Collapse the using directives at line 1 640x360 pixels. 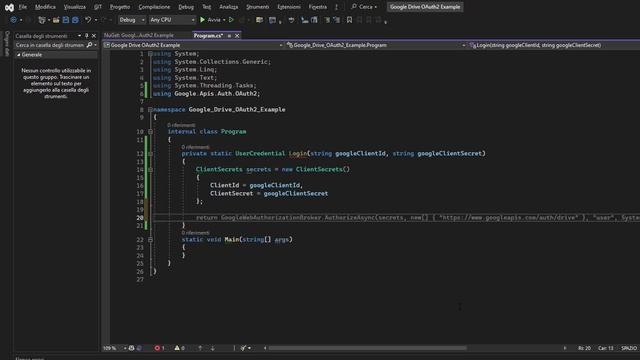click(150, 54)
